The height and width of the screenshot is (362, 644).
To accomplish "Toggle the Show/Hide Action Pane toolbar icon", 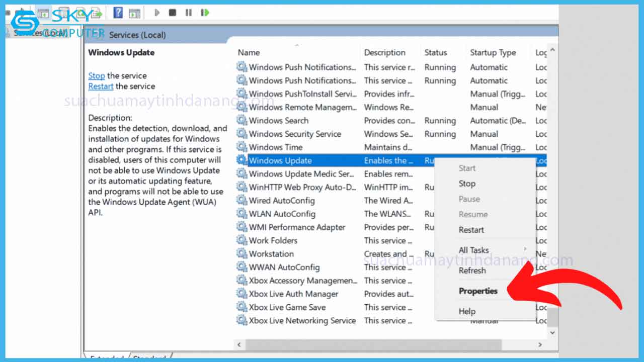I will click(x=134, y=13).
